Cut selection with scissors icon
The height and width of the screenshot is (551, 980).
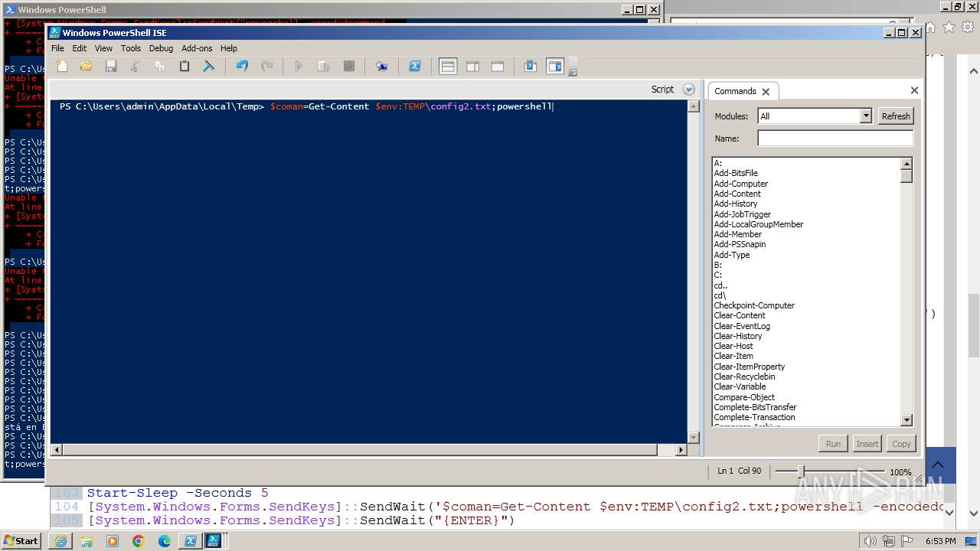tap(136, 67)
